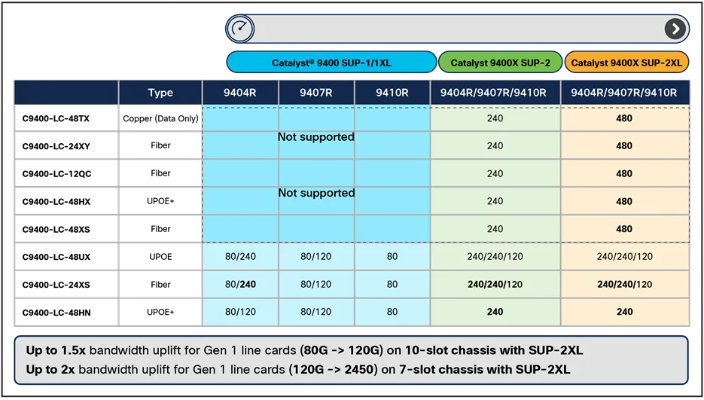This screenshot has width=704, height=400.
Task: Click UPOE type in the C9400-LC-48UX row
Action: coord(160,257)
